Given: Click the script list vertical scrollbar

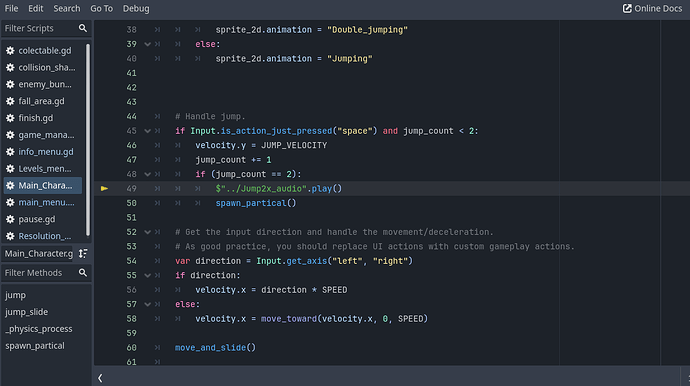Looking at the screenshot, I should pos(88,140).
